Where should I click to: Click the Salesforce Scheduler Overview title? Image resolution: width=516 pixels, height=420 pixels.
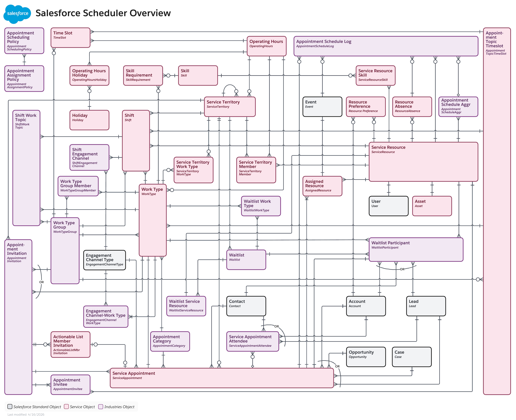pos(103,13)
